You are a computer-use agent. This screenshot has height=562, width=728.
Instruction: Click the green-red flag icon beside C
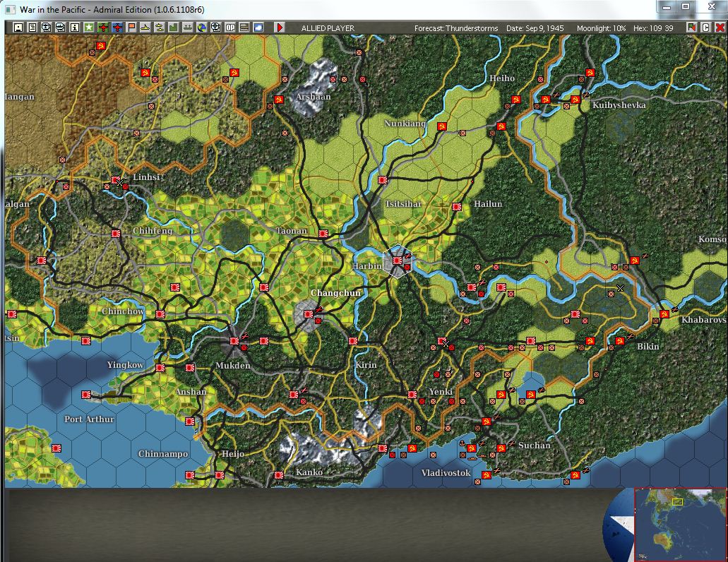(692, 28)
